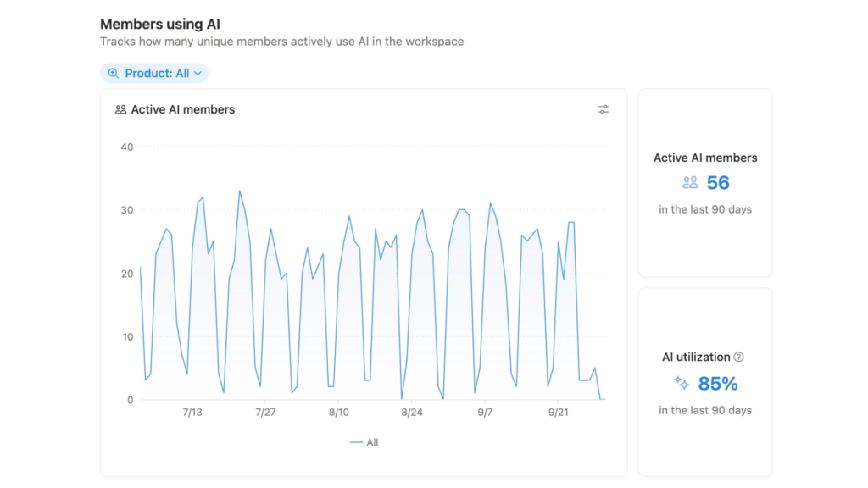Click the 9/21 x-axis date label
Image resolution: width=868 pixels, height=488 pixels.
tap(558, 413)
